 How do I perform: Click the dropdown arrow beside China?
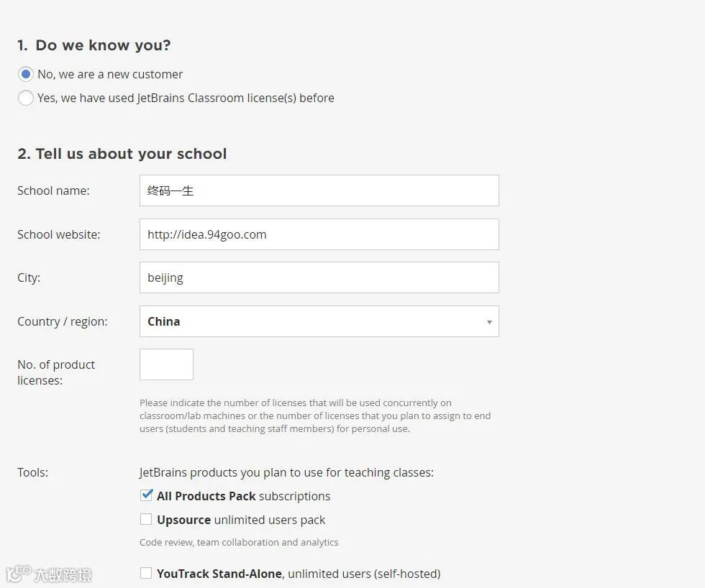[489, 322]
